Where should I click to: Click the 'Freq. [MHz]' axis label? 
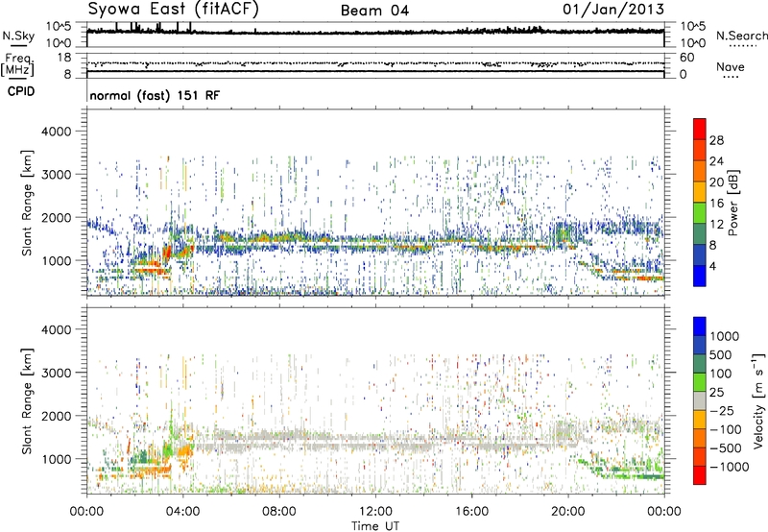[x=17, y=65]
